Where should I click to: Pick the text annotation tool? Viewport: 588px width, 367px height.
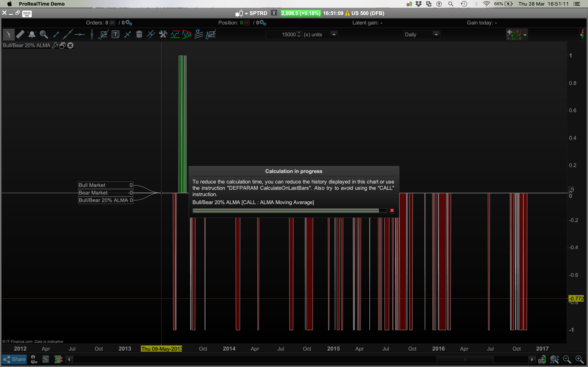point(115,34)
